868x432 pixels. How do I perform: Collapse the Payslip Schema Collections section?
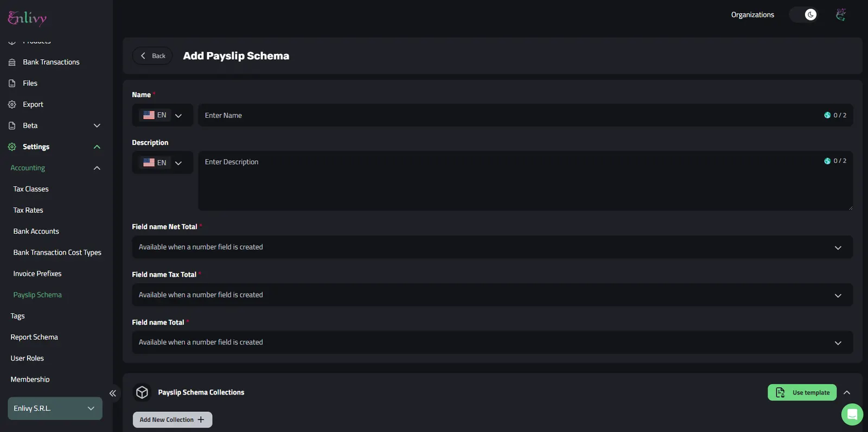click(847, 392)
